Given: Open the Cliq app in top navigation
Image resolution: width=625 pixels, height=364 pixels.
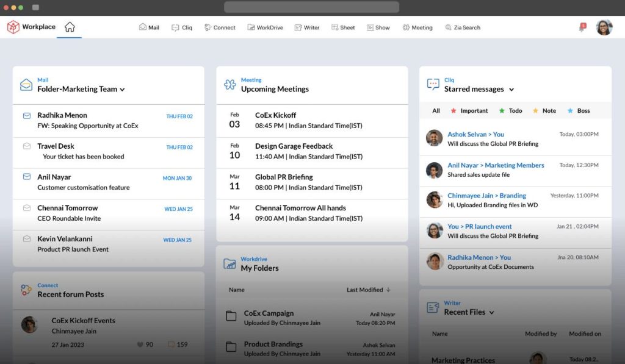Looking at the screenshot, I should pos(182,27).
